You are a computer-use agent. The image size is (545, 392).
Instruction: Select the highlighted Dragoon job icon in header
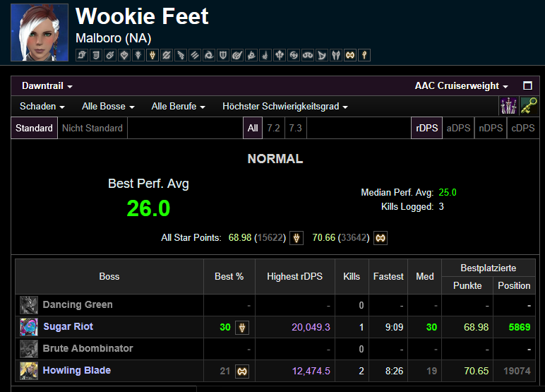click(x=152, y=55)
